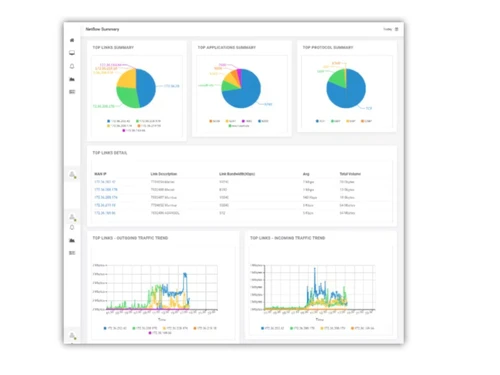Click the green slice of Top Protocol pie

(x=337, y=78)
